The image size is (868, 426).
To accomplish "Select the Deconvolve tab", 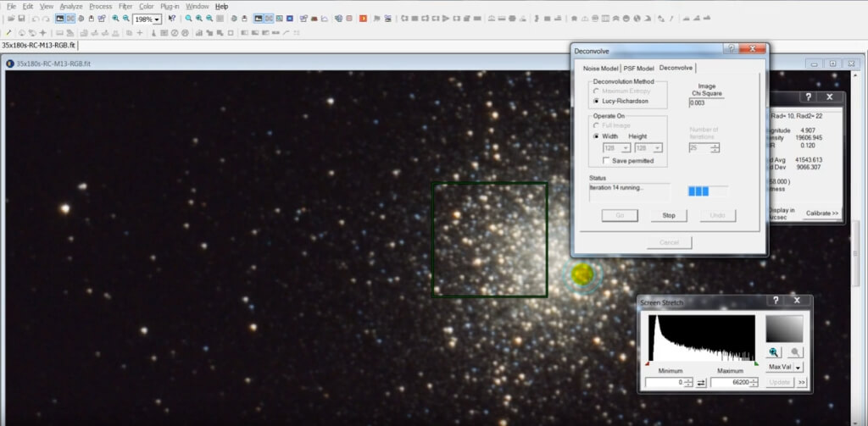I will [x=676, y=68].
